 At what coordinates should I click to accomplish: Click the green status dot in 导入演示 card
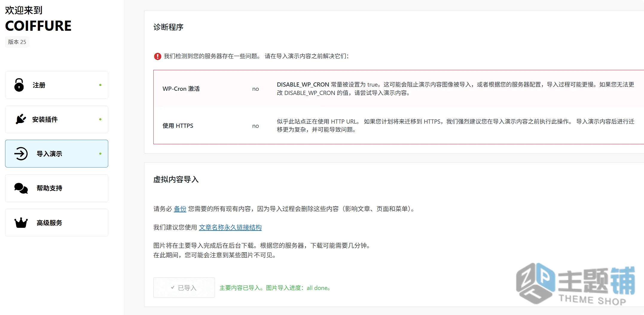[x=100, y=153]
